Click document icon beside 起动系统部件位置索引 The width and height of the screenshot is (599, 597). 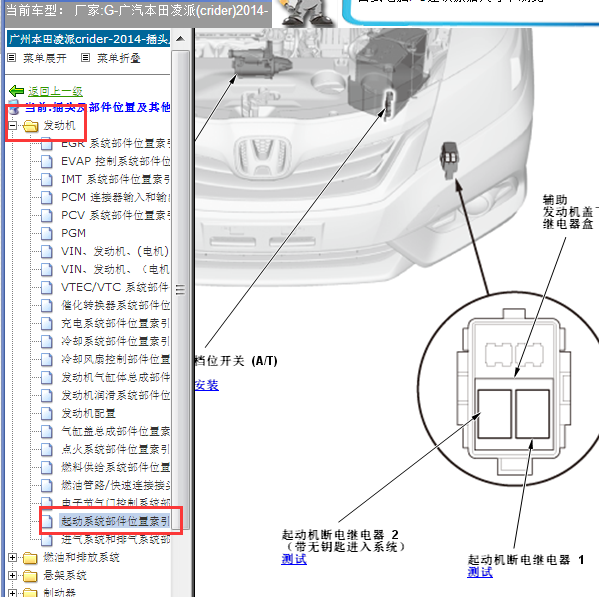tap(47, 521)
